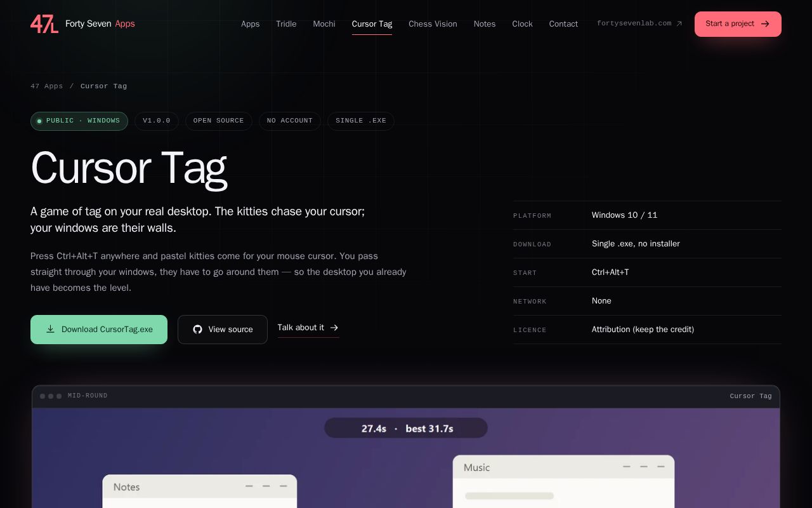Click the arrow after Talk about it
Image resolution: width=812 pixels, height=508 pixels.
tap(334, 328)
